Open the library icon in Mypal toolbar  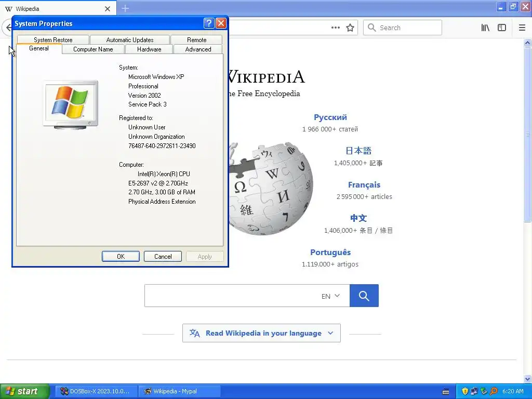(485, 28)
